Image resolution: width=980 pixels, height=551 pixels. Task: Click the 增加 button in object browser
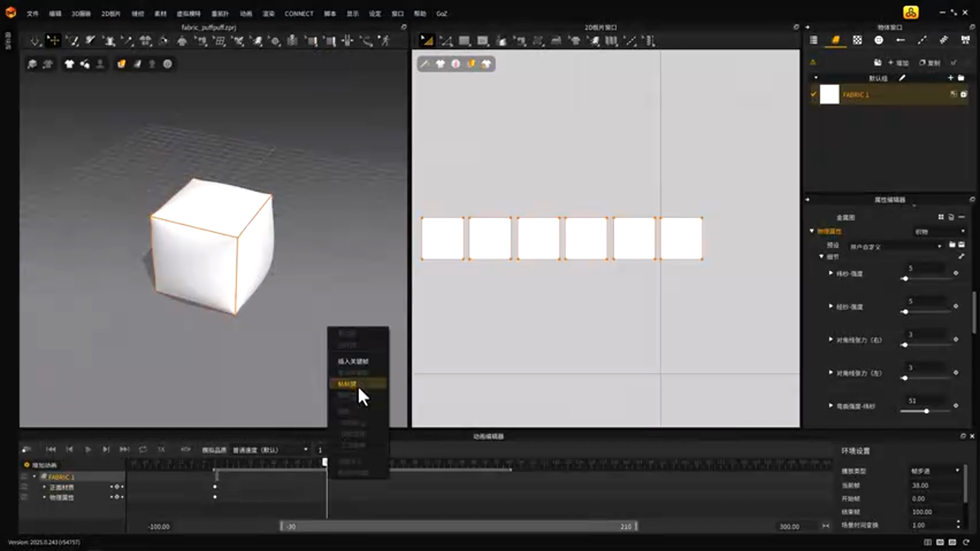(897, 63)
